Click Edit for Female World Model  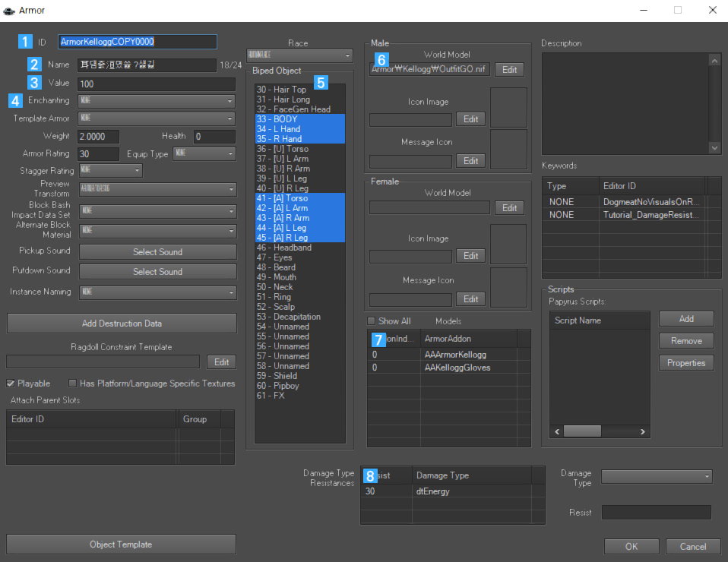coord(509,208)
